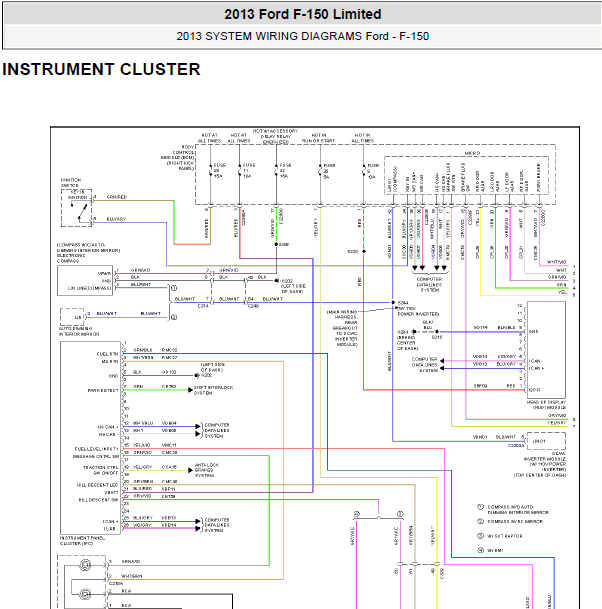Click the S215 splice label

pyautogui.click(x=437, y=337)
